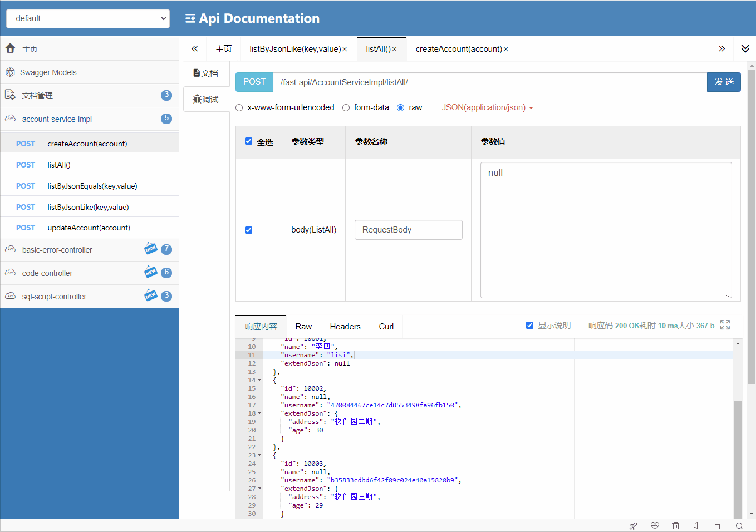Click the window copy icon in the bottom bar
This screenshot has width=756, height=532.
(x=718, y=526)
